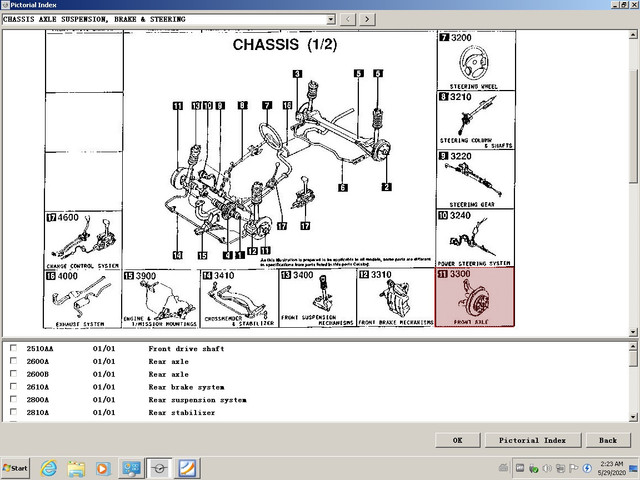Image resolution: width=640 pixels, height=480 pixels.
Task: Open the 3220 Steering Gear section
Action: pos(476,180)
